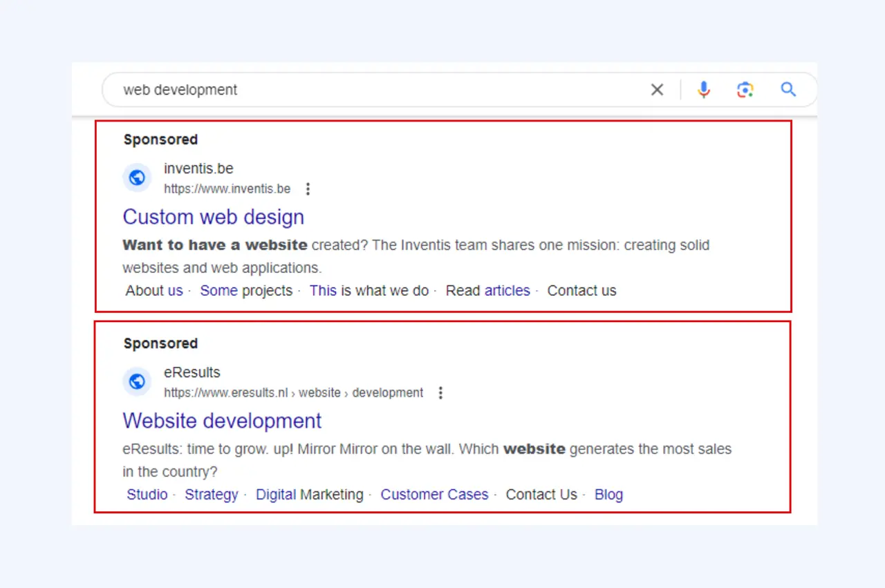This screenshot has width=885, height=588.
Task: Open the 'Custom web design' ad headline
Action: (213, 217)
